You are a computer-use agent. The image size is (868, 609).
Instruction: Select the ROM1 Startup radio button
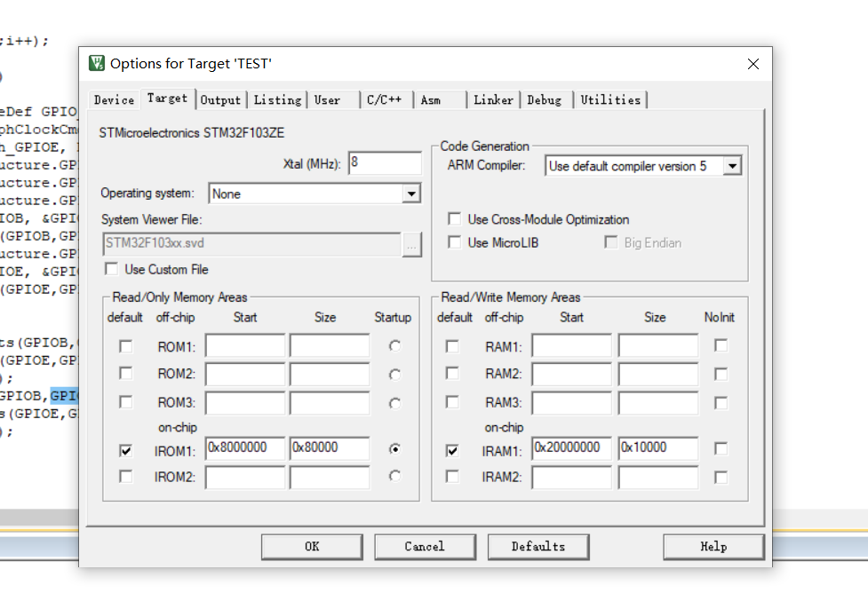[x=394, y=345]
